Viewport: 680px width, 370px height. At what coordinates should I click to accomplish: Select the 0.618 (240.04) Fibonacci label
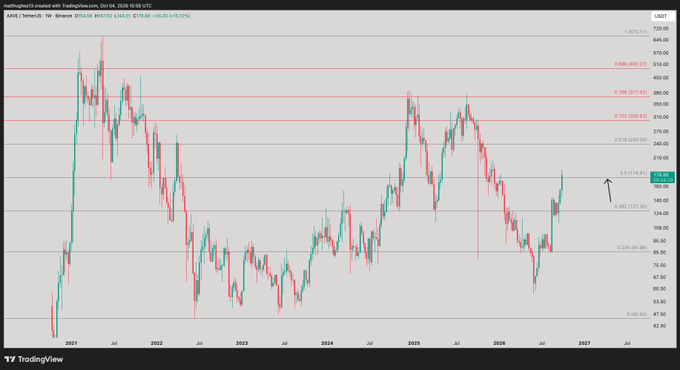[x=630, y=140]
